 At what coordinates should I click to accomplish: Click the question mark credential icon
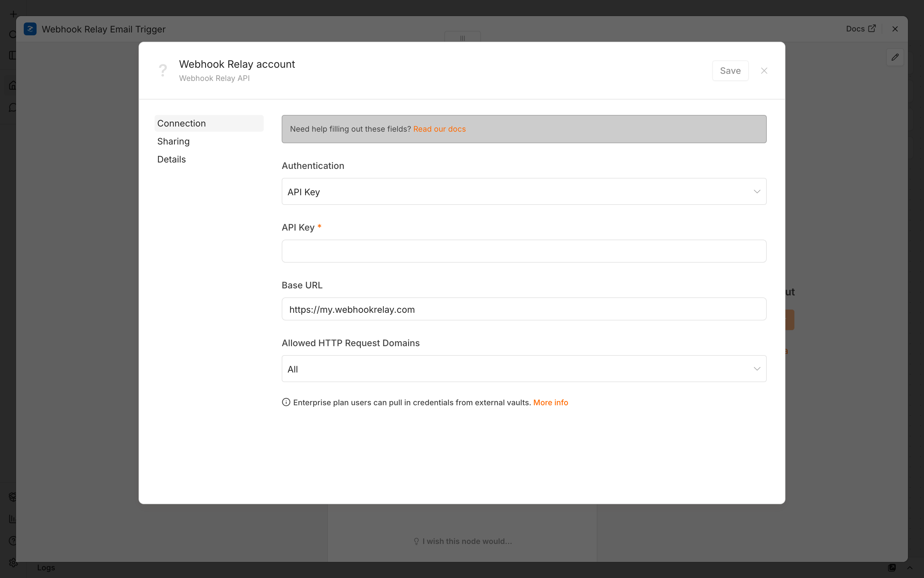(163, 70)
